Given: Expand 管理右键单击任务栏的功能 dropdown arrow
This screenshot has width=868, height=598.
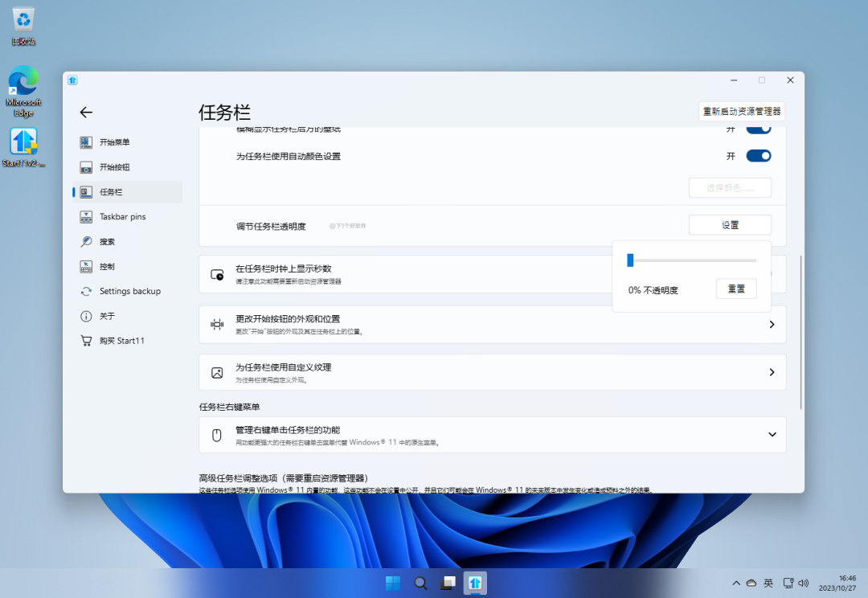Looking at the screenshot, I should point(772,435).
